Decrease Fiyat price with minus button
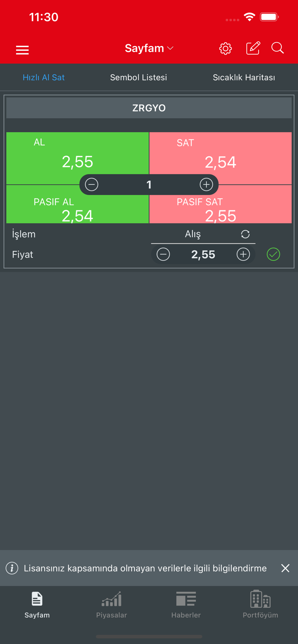Image resolution: width=298 pixels, height=644 pixels. click(x=163, y=254)
